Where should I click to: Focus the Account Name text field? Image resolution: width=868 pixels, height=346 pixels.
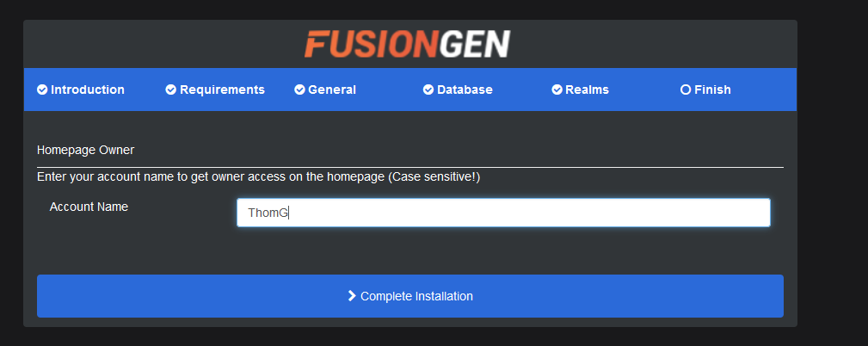[x=503, y=213]
